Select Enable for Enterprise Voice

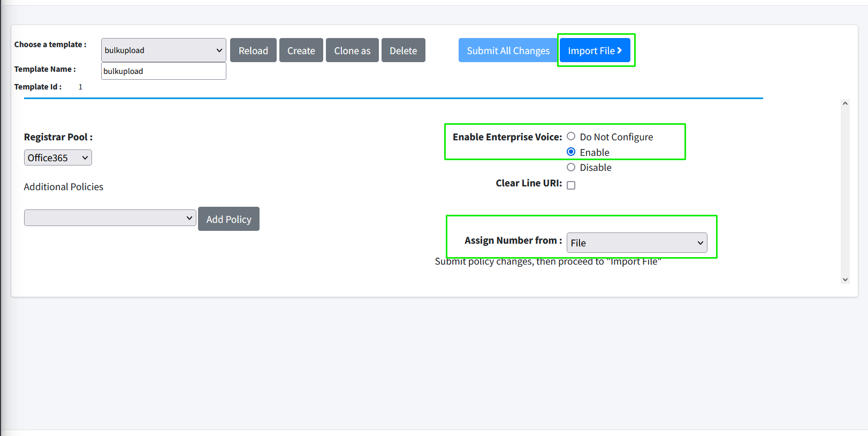point(571,152)
